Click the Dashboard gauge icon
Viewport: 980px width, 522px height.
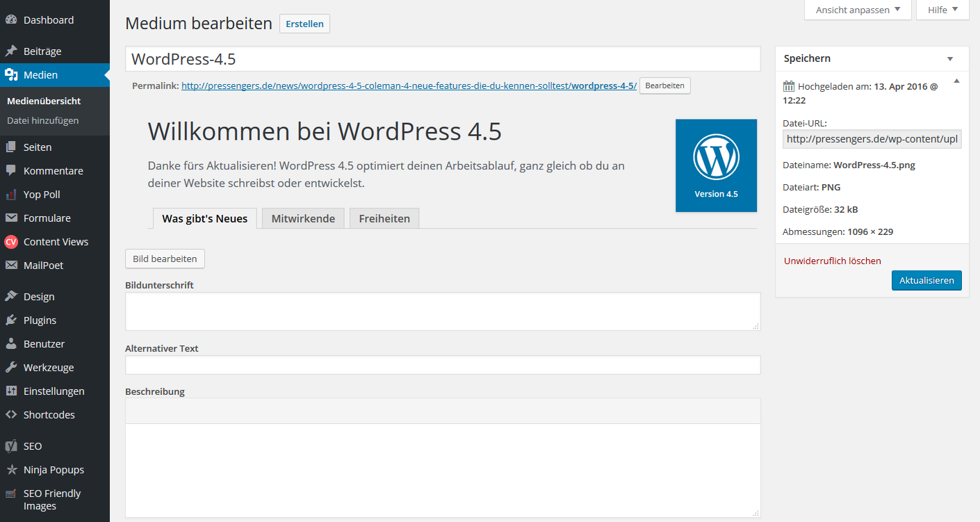pyautogui.click(x=11, y=20)
